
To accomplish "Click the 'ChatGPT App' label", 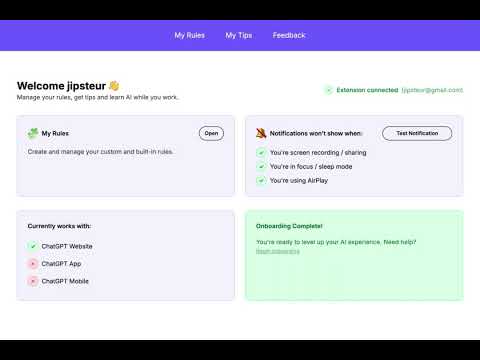I will click(61, 264).
